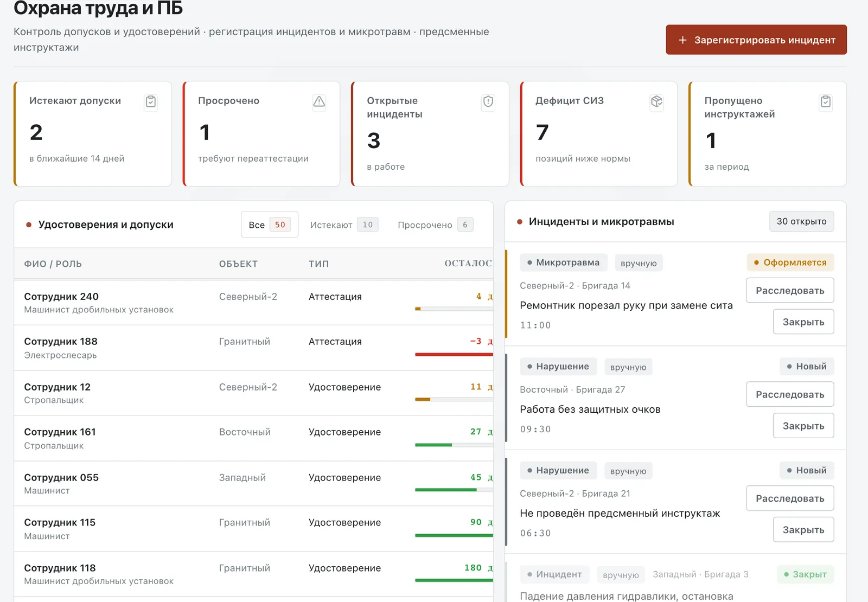This screenshot has width=868, height=602.
Task: Switch to the Просрочено 6 tab
Action: coord(436,225)
